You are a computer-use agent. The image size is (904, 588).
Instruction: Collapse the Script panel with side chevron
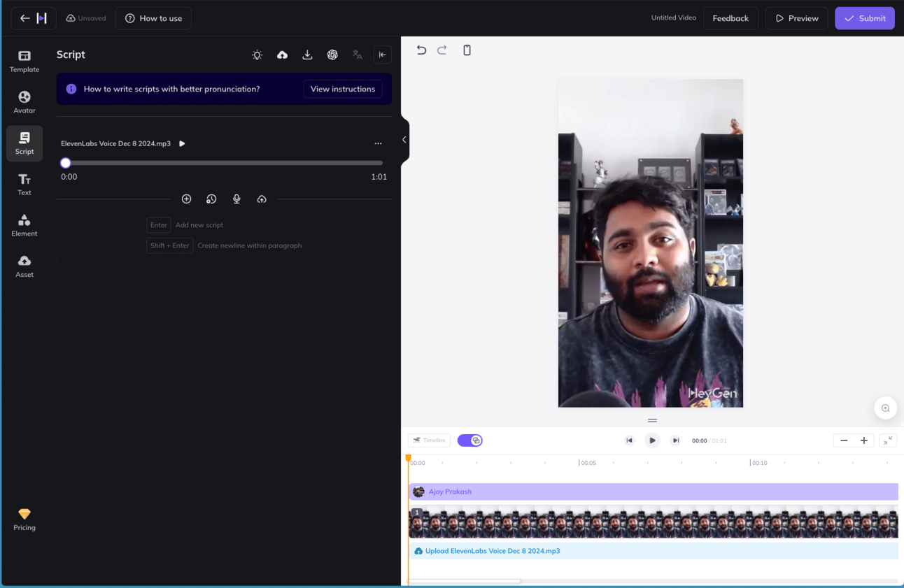404,140
